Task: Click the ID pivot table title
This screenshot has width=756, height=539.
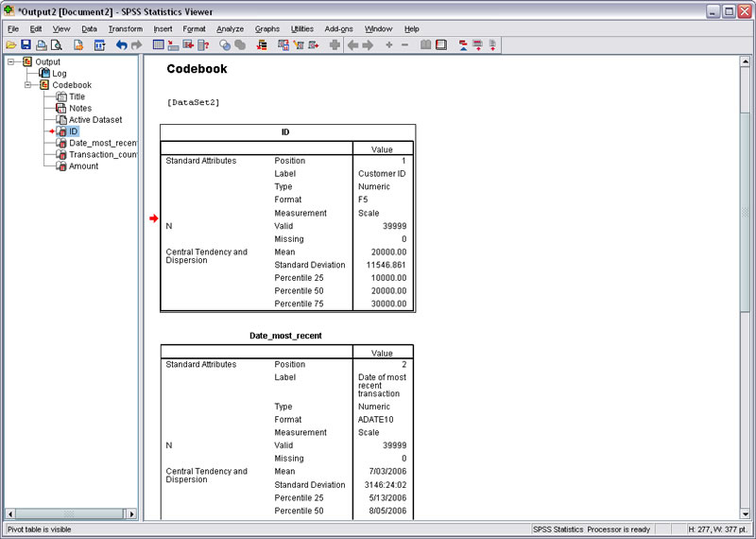Action: 285,132
